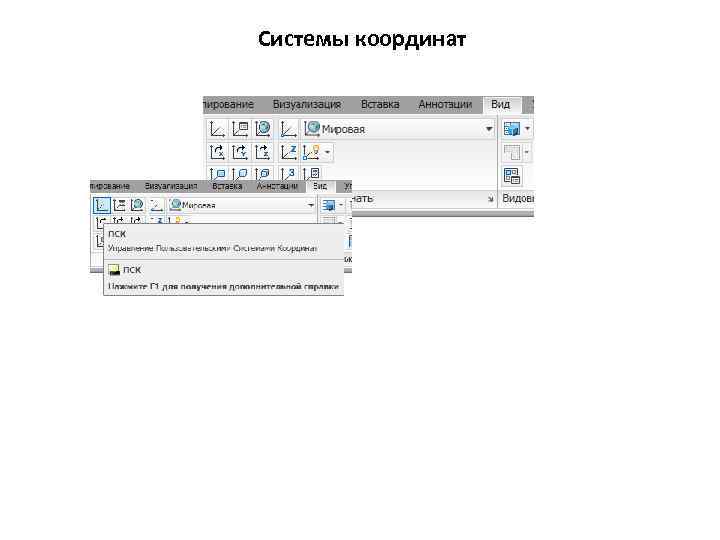Viewport: 720px width, 540px height.
Task: Click the Видовые panel label in larger ribbon
Action: pyautogui.click(x=518, y=198)
